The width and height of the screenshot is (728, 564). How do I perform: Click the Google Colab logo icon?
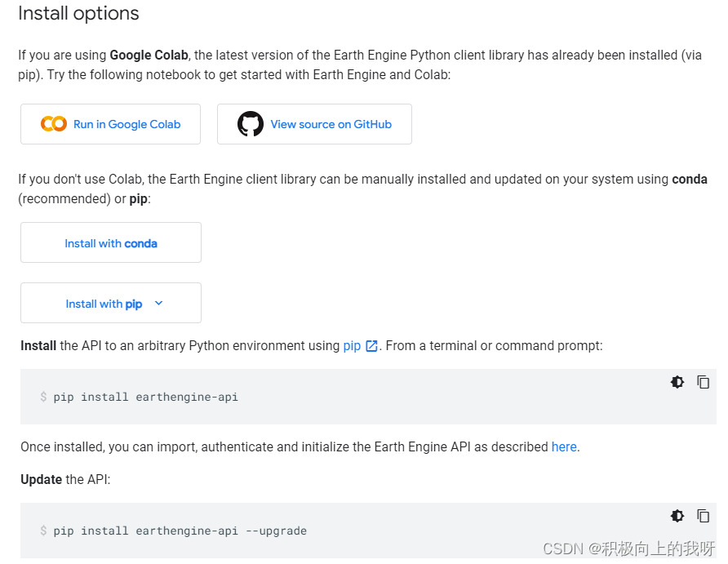54,124
